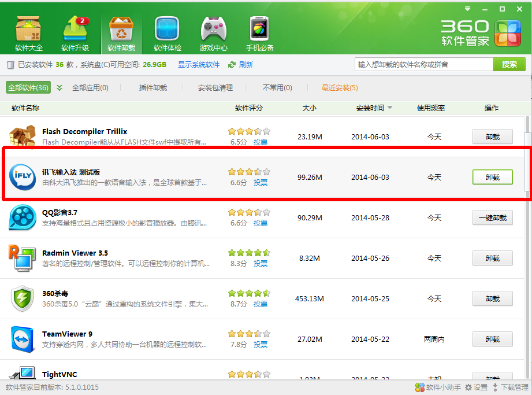
Task: Click the Radmin Viewer app icon
Action: tap(22, 258)
